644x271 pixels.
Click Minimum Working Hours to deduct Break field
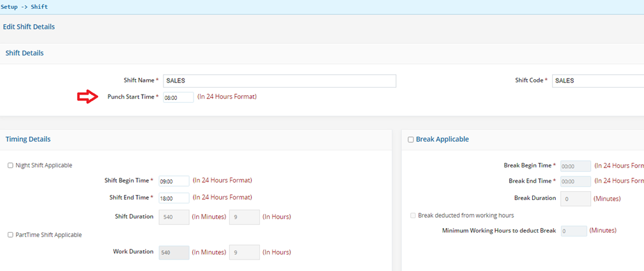click(x=574, y=231)
